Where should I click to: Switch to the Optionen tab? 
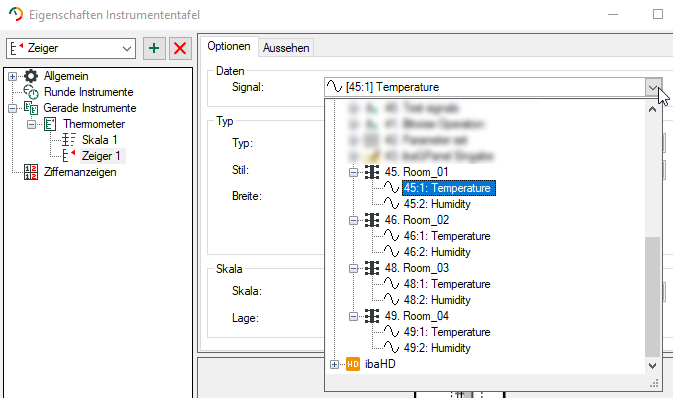pos(229,46)
